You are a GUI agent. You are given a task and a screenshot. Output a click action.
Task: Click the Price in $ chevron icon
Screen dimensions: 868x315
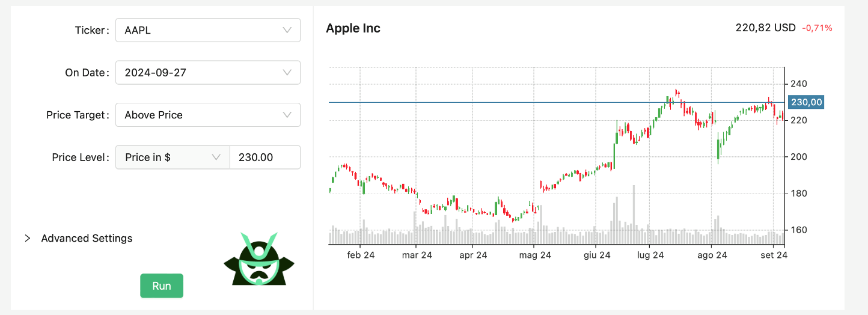coord(216,157)
